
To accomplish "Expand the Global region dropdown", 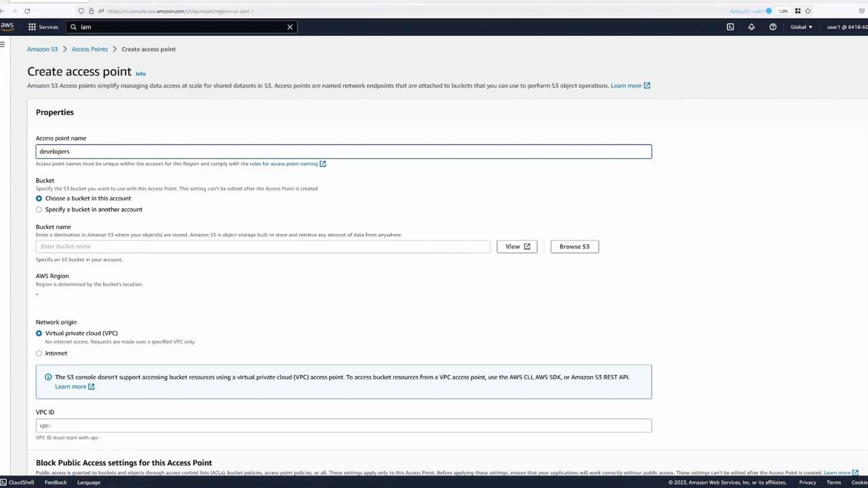I will 801,27.
